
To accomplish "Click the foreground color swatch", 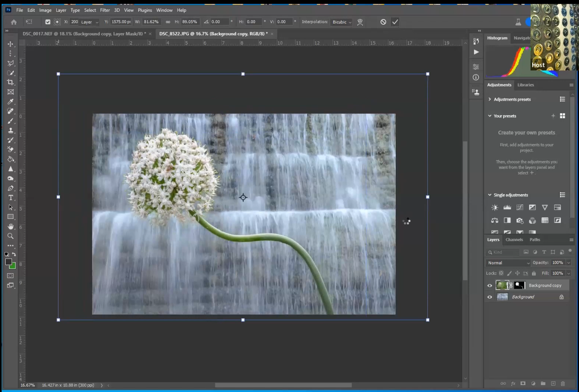I will pyautogui.click(x=8, y=262).
